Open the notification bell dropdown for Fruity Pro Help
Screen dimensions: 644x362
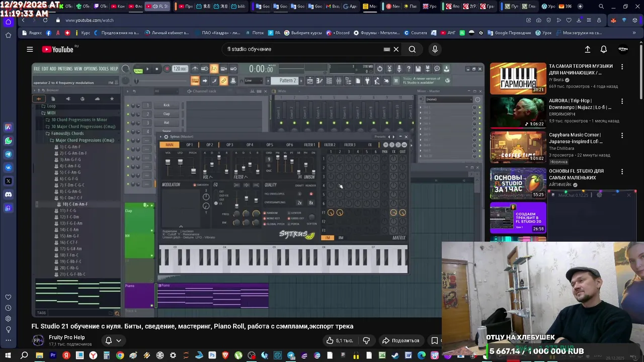pyautogui.click(x=113, y=340)
